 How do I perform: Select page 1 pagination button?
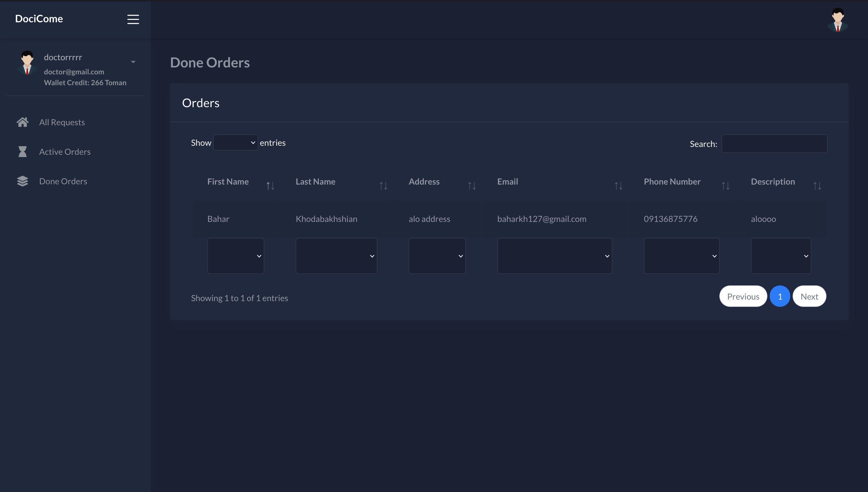[x=779, y=296]
